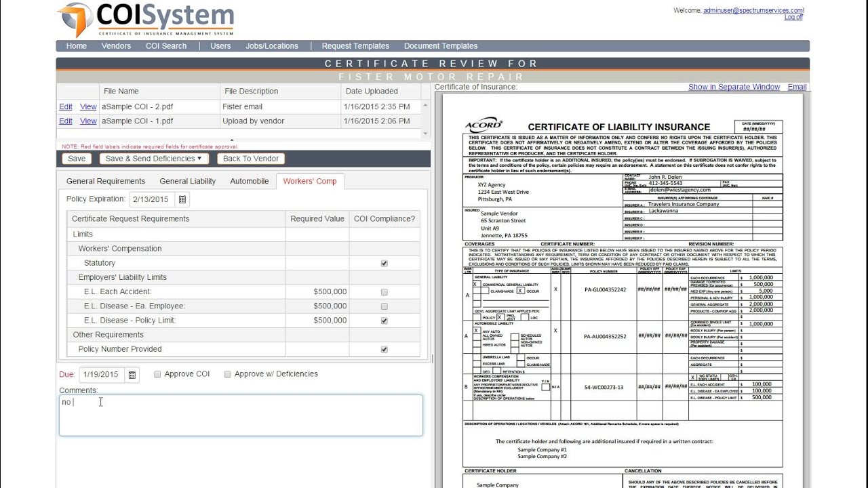Open the Due date calendar picker
Viewport: 868px width, 488px height.
point(132,374)
